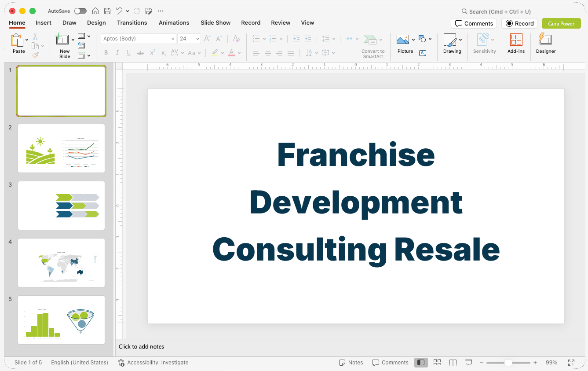Insert a Text Box icon
The height and width of the screenshot is (371, 588).
(x=422, y=53)
